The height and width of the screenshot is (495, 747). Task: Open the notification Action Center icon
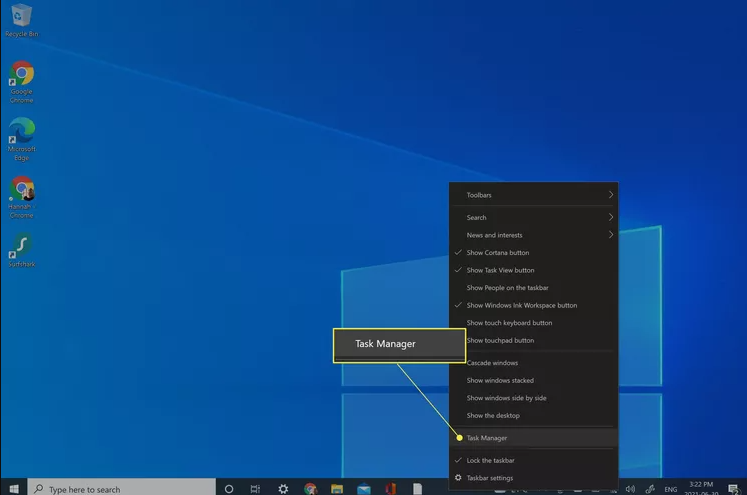click(734, 489)
